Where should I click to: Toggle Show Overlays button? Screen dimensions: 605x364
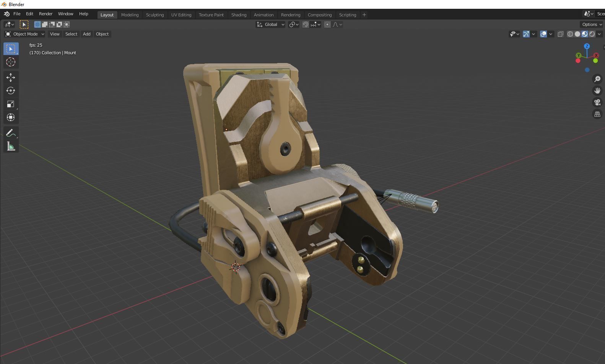[543, 34]
